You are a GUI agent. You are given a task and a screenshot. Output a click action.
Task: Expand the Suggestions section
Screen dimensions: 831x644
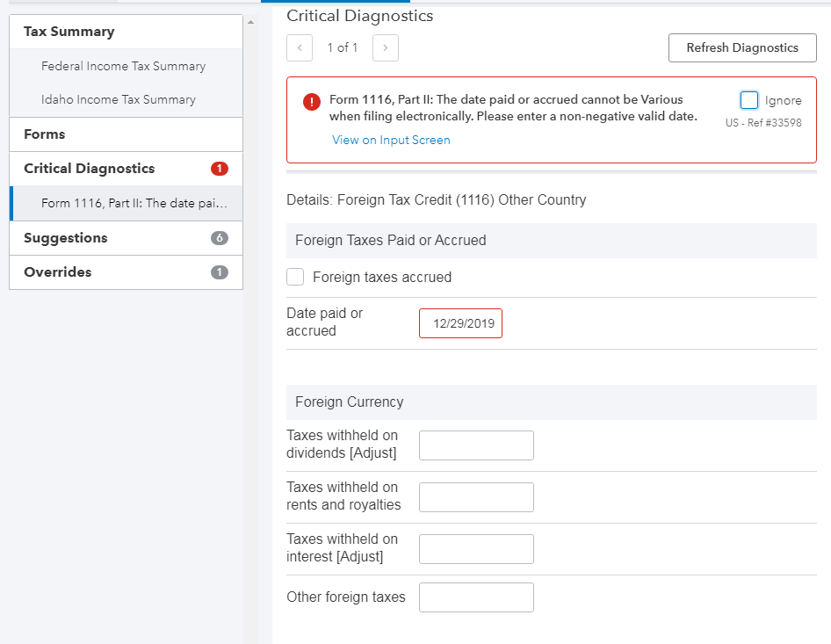tap(66, 238)
